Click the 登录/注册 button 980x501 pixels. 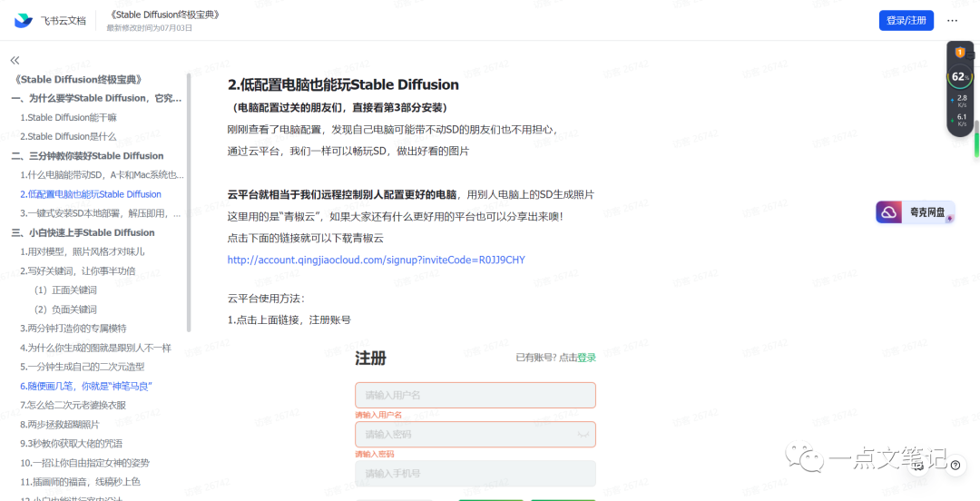click(906, 21)
